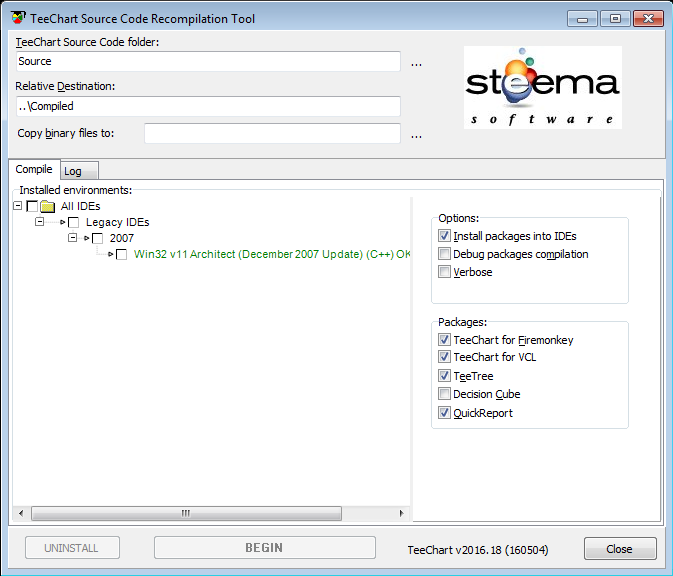This screenshot has height=576, width=673.
Task: Browse for the Source Code folder
Action: pyautogui.click(x=416, y=64)
